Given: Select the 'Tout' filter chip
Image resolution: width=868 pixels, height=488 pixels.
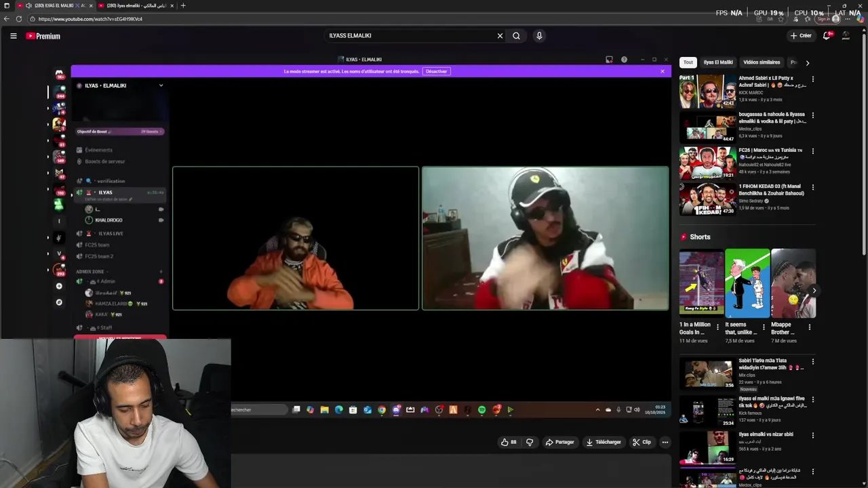Looking at the screenshot, I should (x=688, y=62).
